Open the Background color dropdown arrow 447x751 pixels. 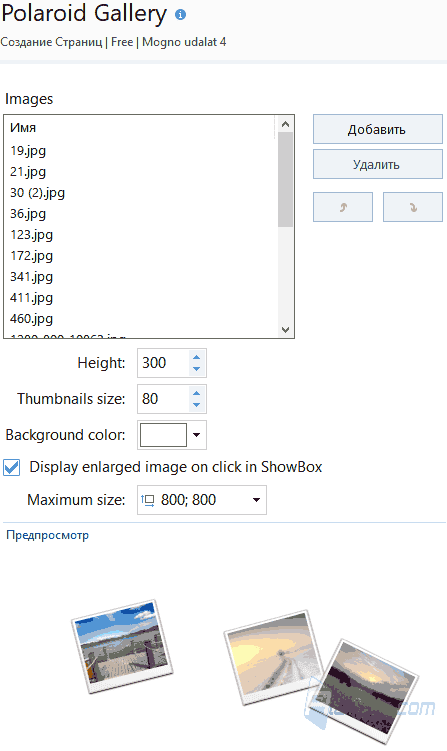click(196, 435)
